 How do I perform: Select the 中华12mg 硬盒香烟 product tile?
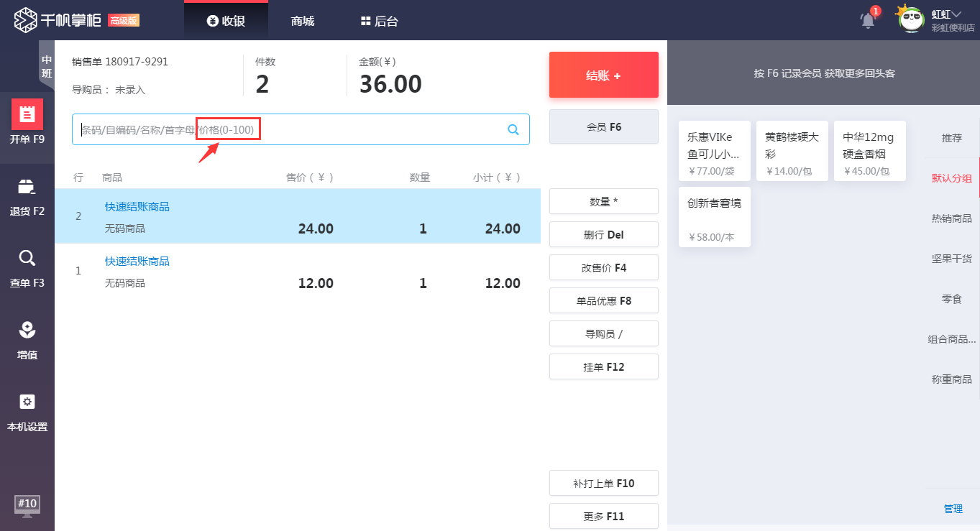pos(869,150)
